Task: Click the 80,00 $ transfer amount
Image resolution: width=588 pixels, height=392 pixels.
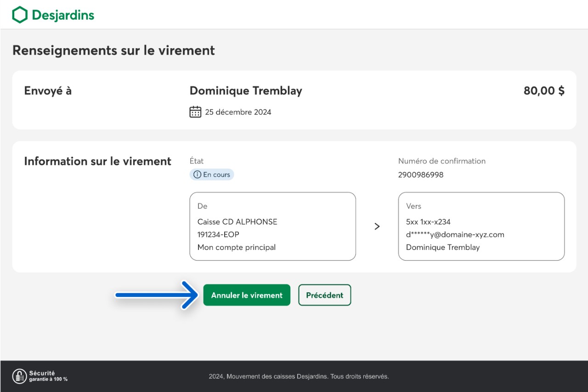Action: click(544, 91)
